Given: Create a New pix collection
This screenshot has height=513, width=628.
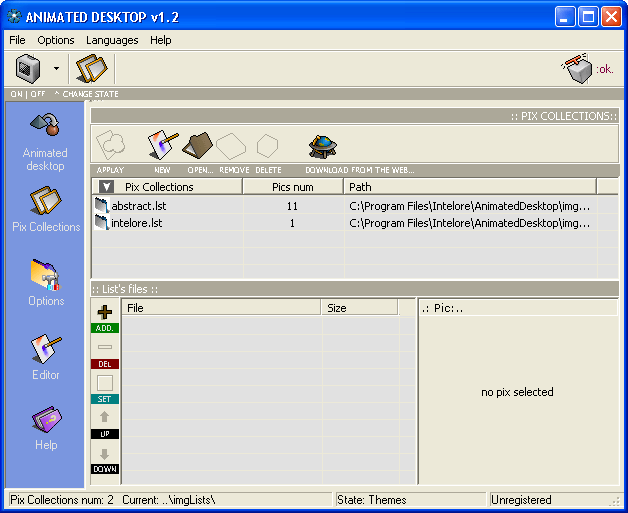Looking at the screenshot, I should (x=162, y=145).
